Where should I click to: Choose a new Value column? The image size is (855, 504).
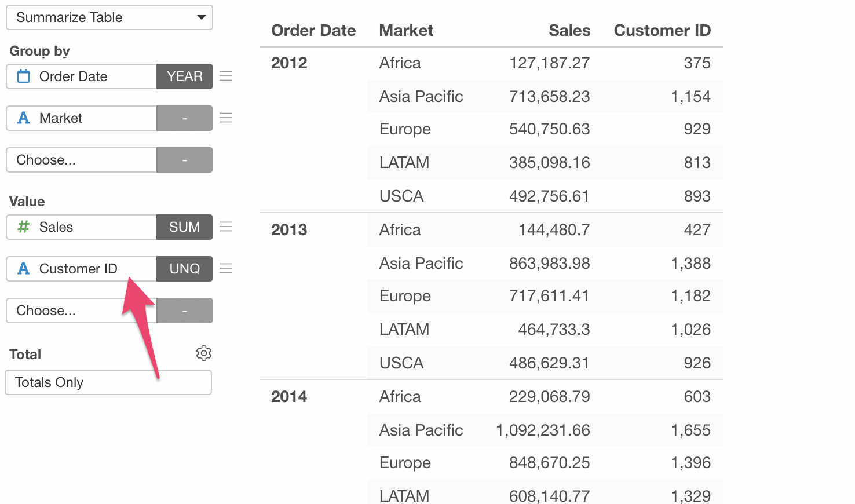click(x=81, y=311)
